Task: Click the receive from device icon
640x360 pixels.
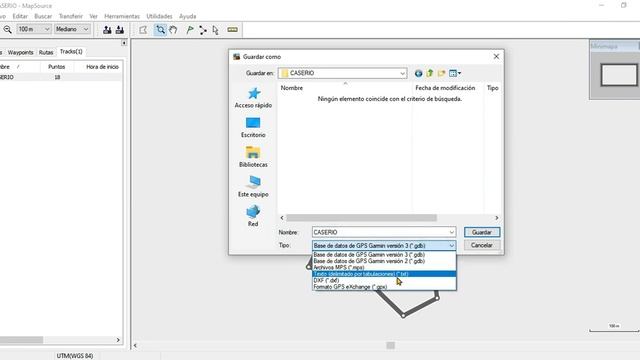Action: coord(120,29)
